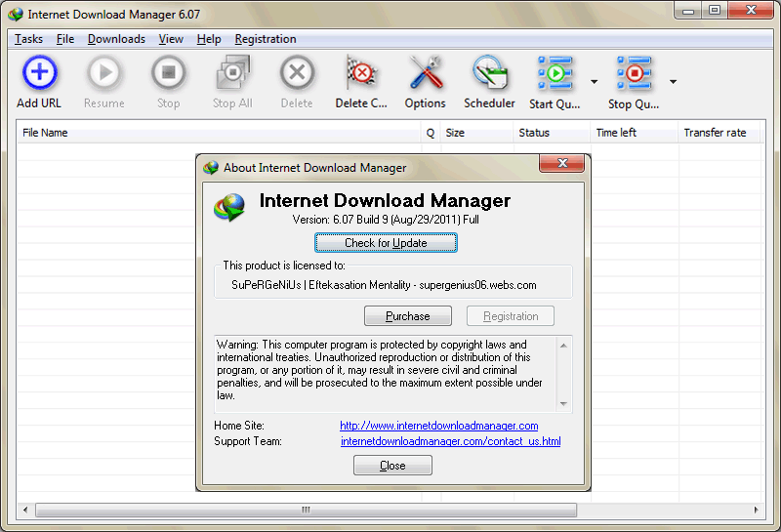Open the View menu
The width and height of the screenshot is (781, 532).
[x=171, y=39]
